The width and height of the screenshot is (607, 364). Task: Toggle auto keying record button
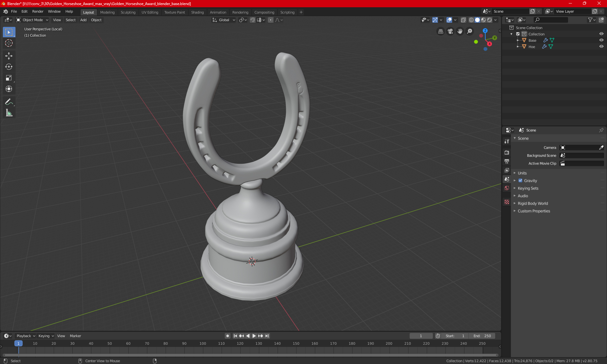227,336
